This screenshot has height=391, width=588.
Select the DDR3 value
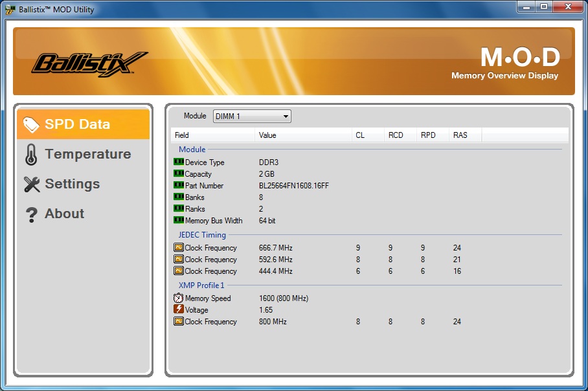[269, 162]
